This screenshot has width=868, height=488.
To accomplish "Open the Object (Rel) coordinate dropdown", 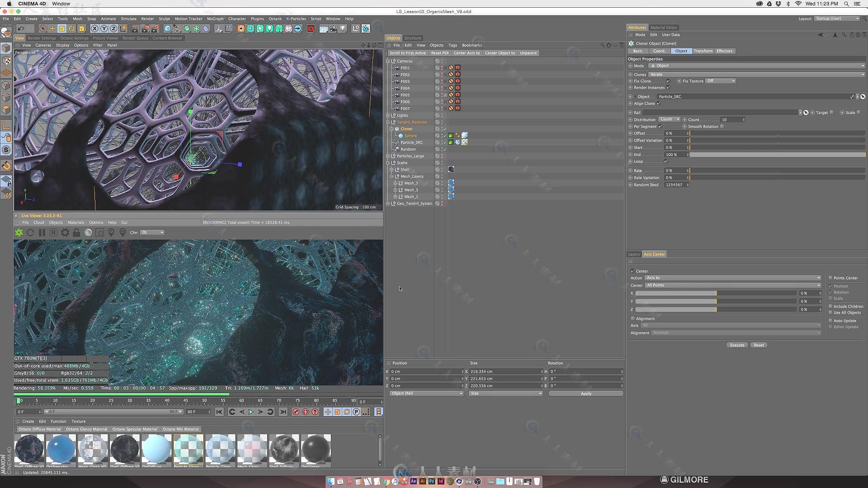I will (x=427, y=393).
